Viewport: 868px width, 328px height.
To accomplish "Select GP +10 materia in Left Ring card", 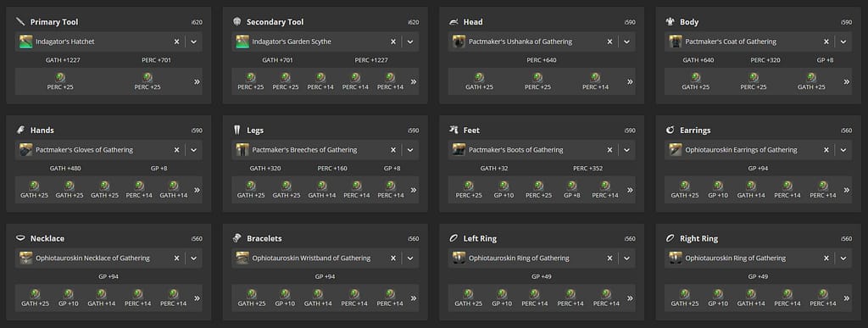I will (x=502, y=298).
